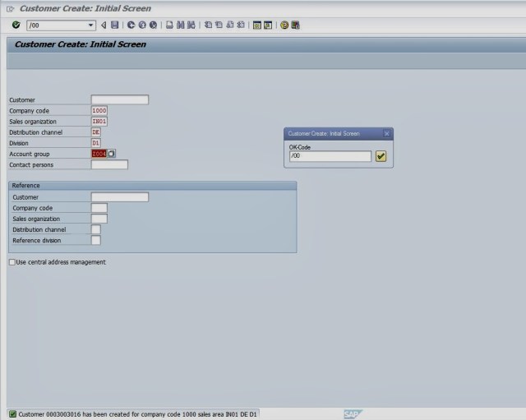The width and height of the screenshot is (526, 420).
Task: Open Help with the question mark icon
Action: 284,25
